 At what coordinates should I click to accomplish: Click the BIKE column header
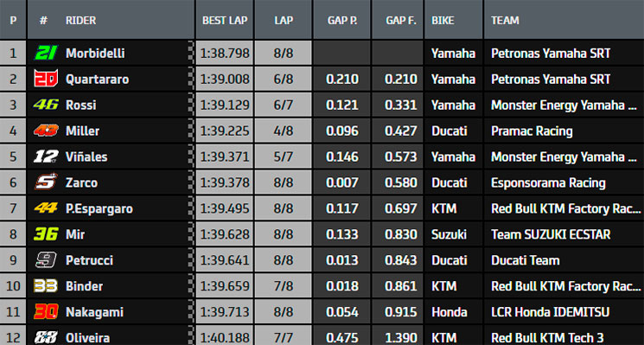tap(443, 20)
